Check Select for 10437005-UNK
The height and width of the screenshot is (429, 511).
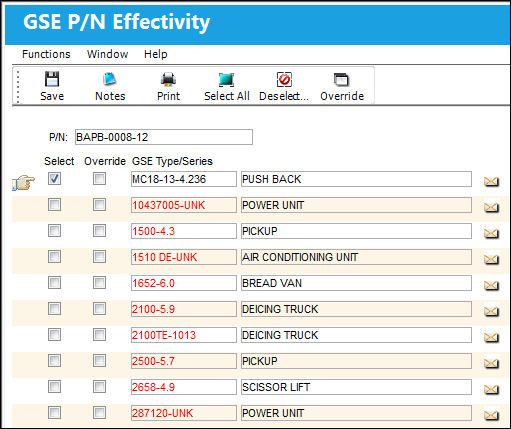[54, 205]
